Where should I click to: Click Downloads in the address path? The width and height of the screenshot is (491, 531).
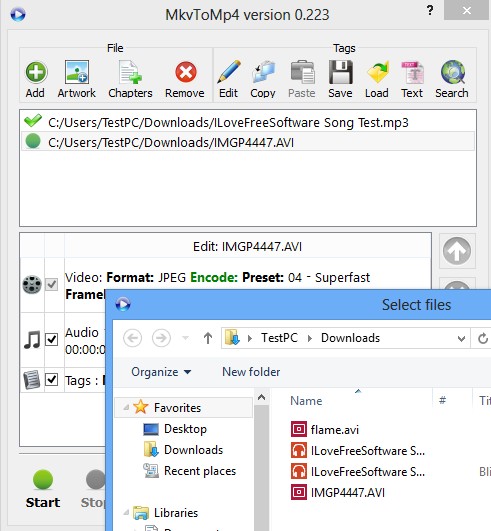350,338
